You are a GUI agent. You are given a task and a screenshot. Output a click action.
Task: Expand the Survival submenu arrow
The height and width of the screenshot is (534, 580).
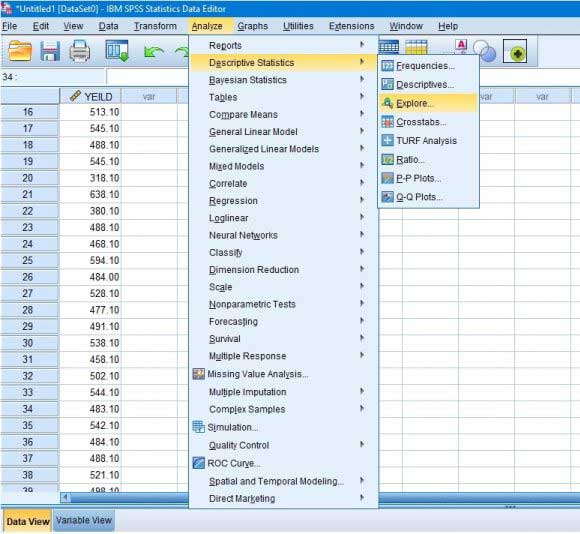tap(362, 338)
